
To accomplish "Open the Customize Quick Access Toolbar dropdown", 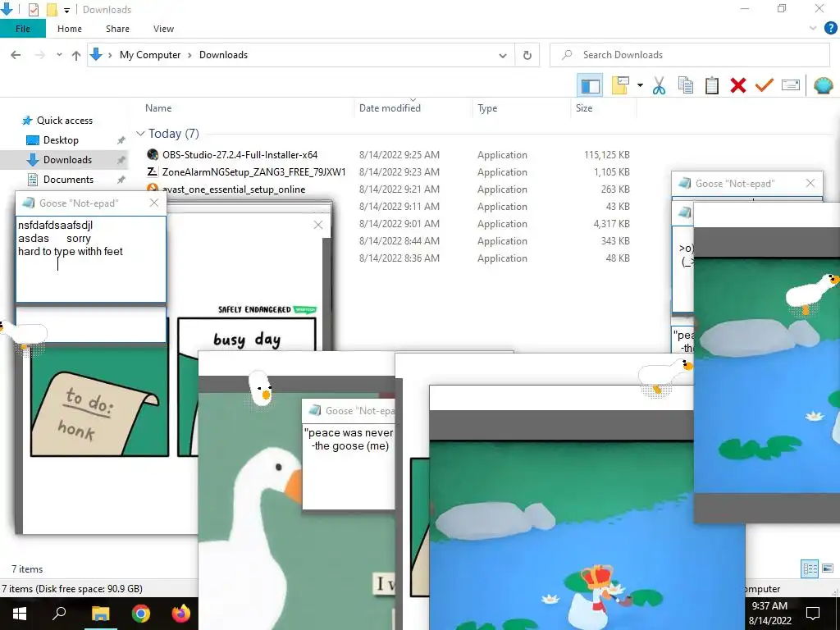I will click(x=66, y=10).
